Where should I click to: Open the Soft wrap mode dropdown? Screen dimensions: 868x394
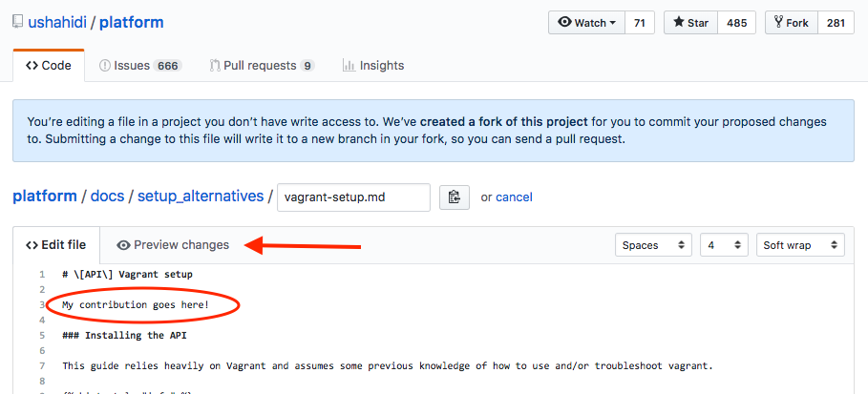pyautogui.click(x=799, y=245)
